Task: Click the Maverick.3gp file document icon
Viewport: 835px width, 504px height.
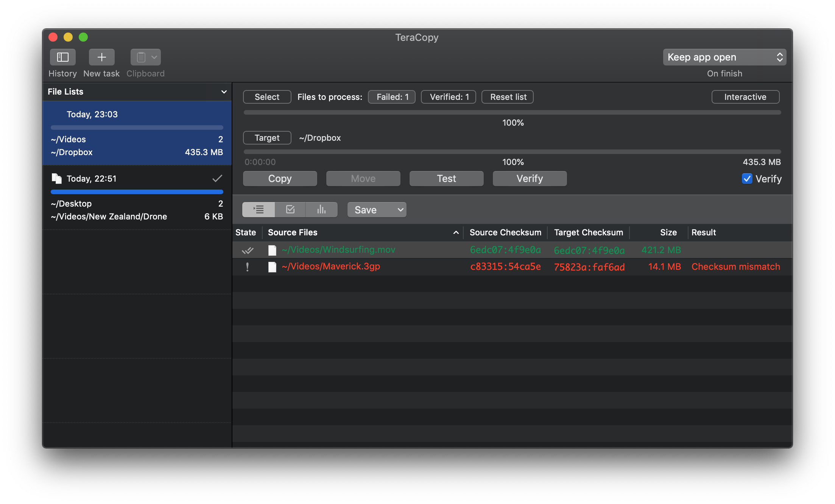Action: point(272,267)
